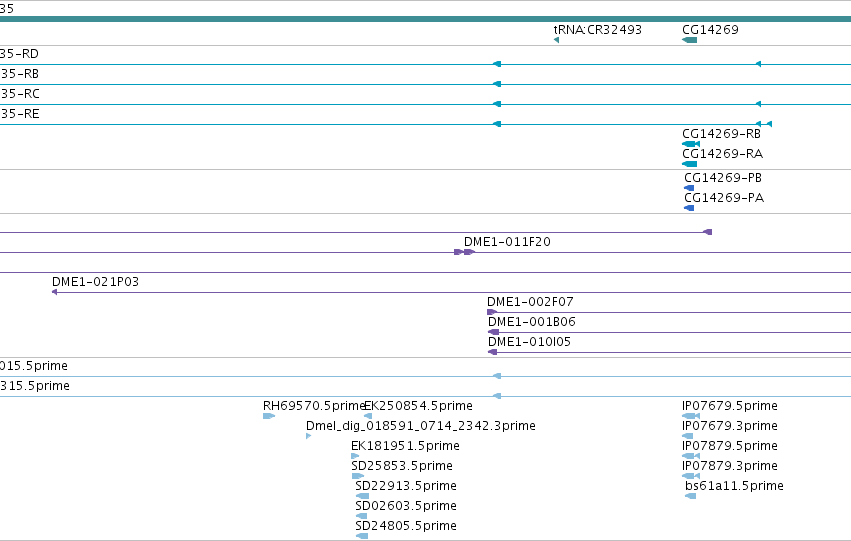Click the tRNA:CR32493 gene label

click(x=598, y=29)
